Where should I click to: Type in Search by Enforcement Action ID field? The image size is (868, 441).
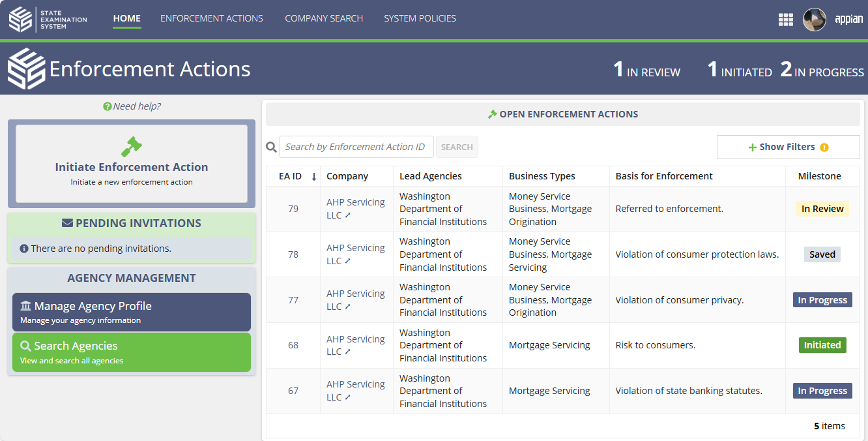tap(356, 147)
